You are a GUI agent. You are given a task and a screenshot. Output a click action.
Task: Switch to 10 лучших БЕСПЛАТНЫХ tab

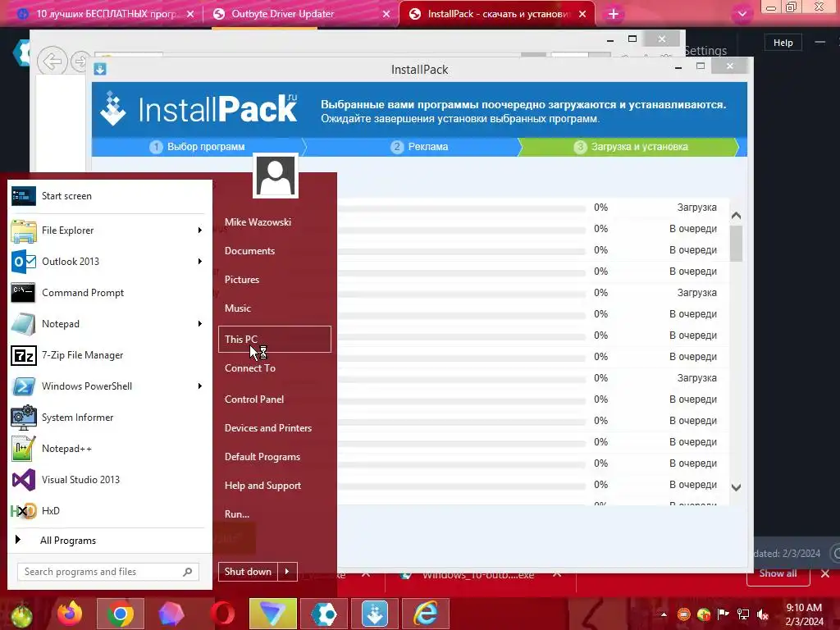(x=105, y=15)
